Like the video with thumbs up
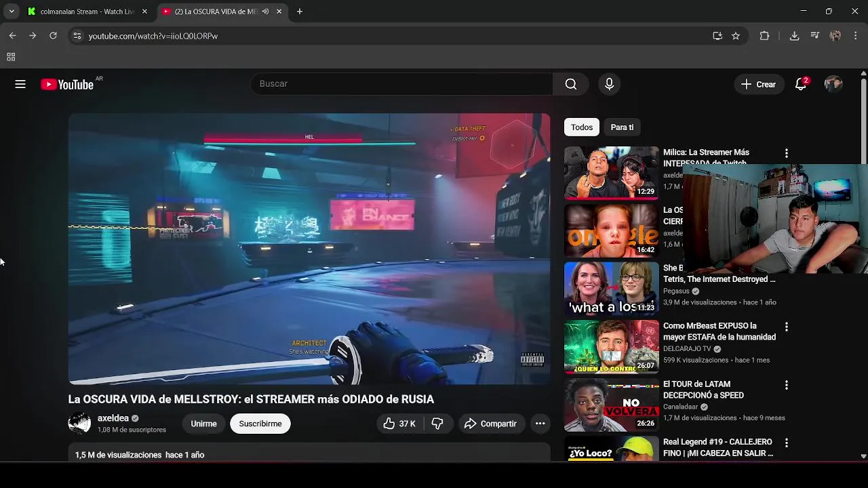Screen dimensions: 868x488 399,424
